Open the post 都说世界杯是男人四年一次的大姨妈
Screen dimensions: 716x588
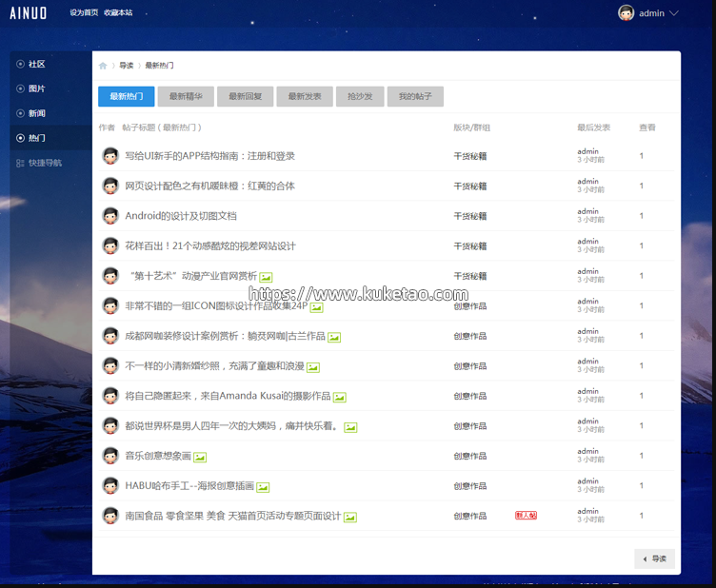232,426
